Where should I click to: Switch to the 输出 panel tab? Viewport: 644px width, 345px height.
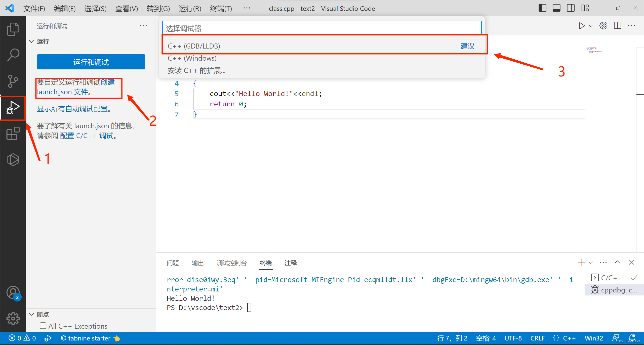pyautogui.click(x=197, y=263)
